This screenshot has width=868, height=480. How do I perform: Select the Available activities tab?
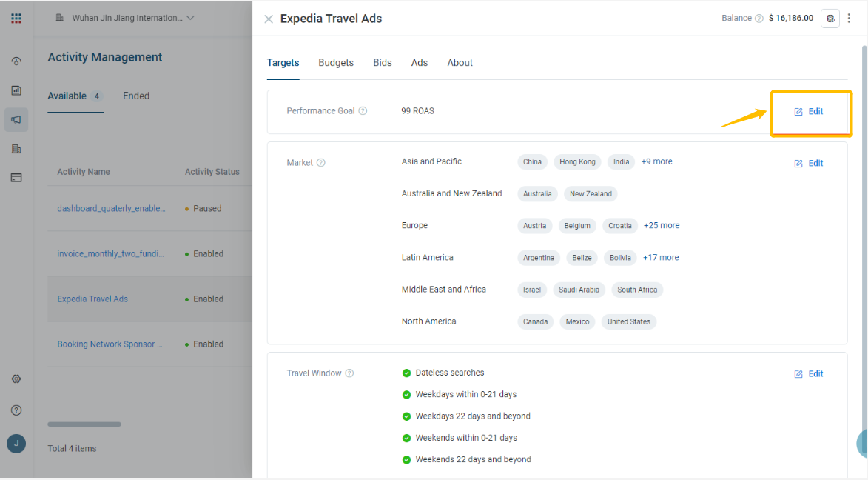point(75,96)
